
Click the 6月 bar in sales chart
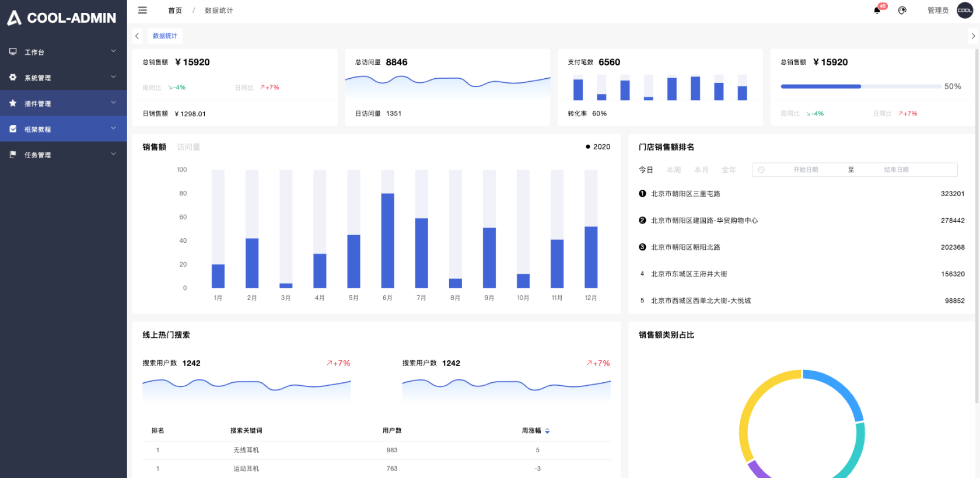[x=387, y=240]
